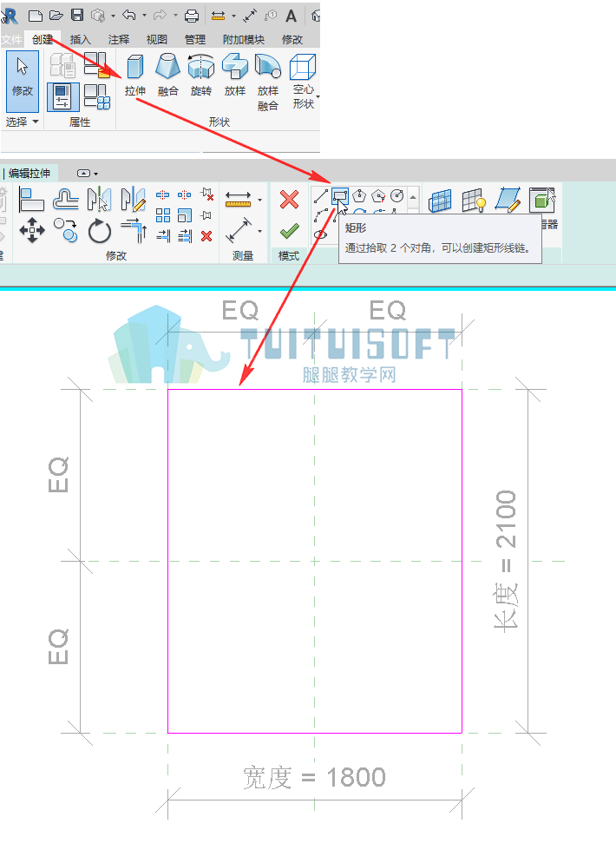Click the Rotate tool icon
The width and height of the screenshot is (616, 863).
click(x=100, y=231)
